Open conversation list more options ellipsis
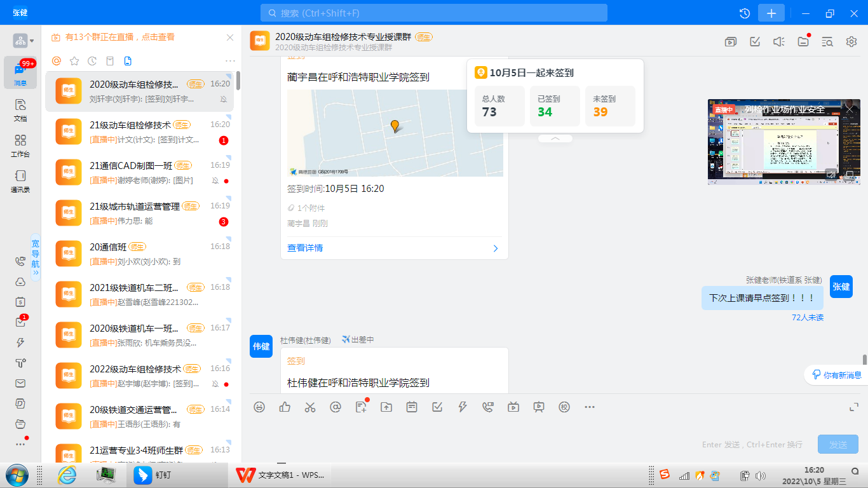The image size is (868, 488). pyautogui.click(x=231, y=61)
